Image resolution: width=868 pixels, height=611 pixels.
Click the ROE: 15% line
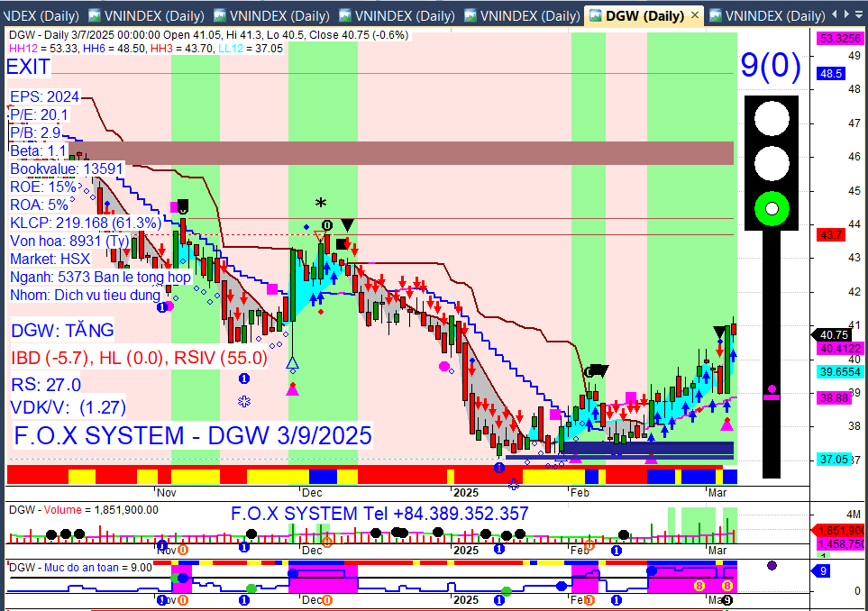(x=42, y=187)
